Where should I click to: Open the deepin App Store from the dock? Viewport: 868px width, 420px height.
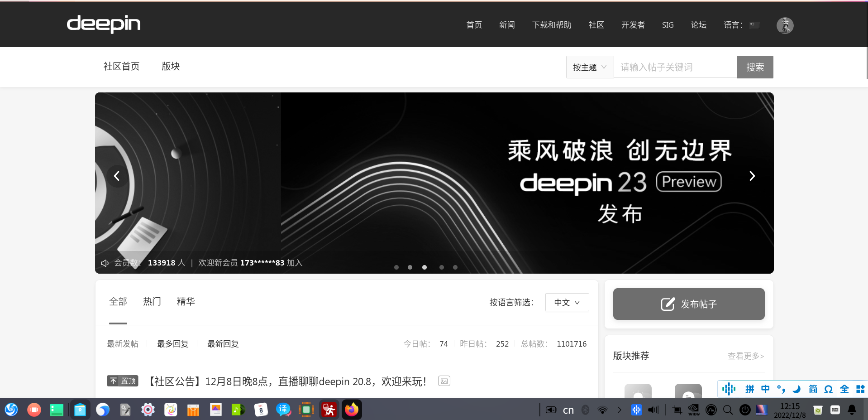193,410
